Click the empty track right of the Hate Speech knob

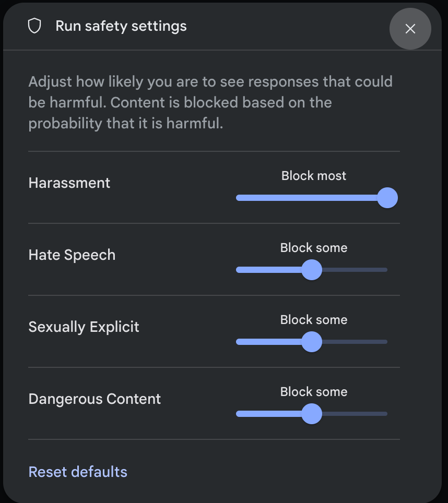click(355, 270)
